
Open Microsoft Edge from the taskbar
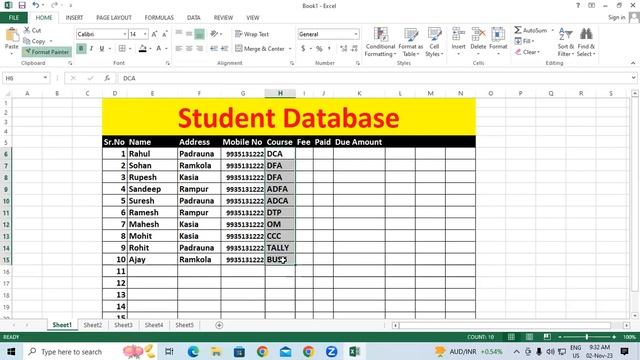pyautogui.click(x=193, y=351)
